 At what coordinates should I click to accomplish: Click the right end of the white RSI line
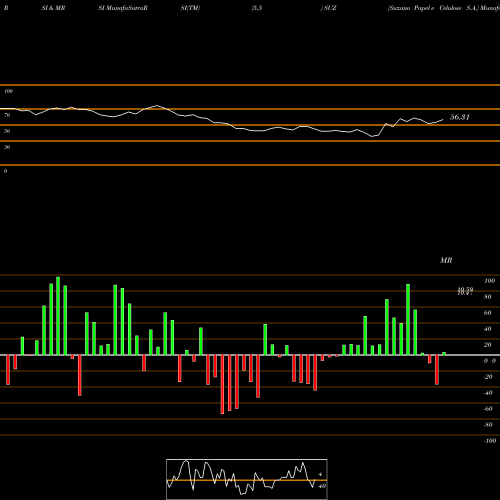coord(443,120)
